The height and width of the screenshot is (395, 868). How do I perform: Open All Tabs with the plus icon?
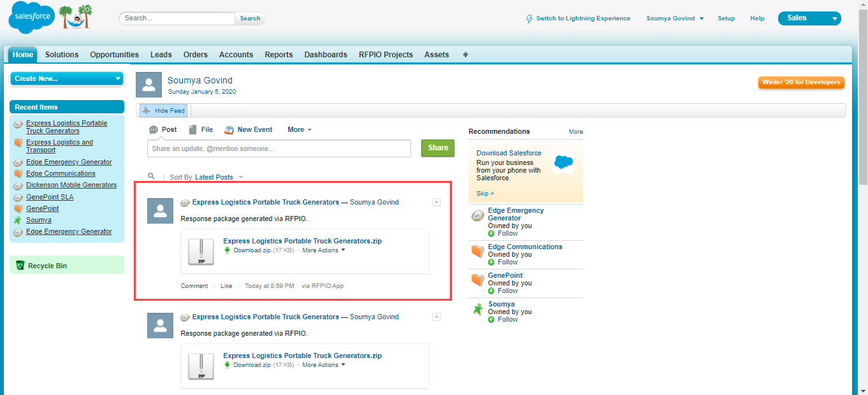click(x=465, y=55)
